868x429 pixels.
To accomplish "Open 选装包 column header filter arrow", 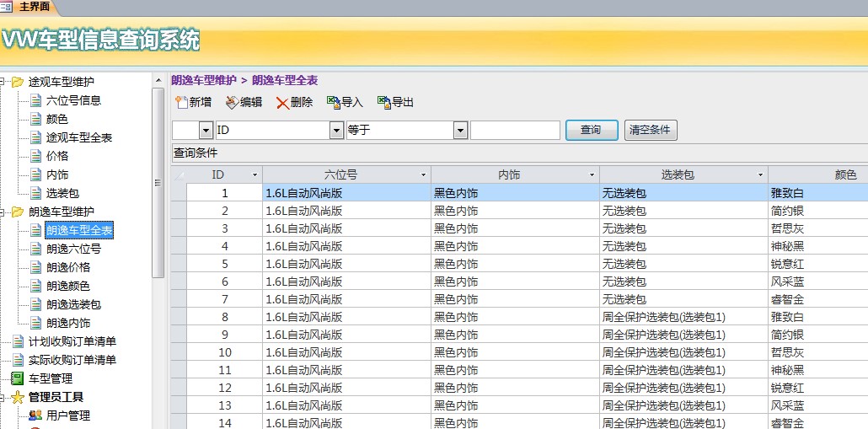I will click(x=761, y=175).
